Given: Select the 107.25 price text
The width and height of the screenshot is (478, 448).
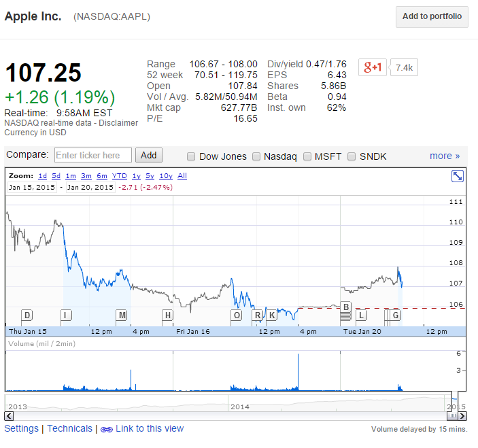Looking at the screenshot, I should [44, 73].
